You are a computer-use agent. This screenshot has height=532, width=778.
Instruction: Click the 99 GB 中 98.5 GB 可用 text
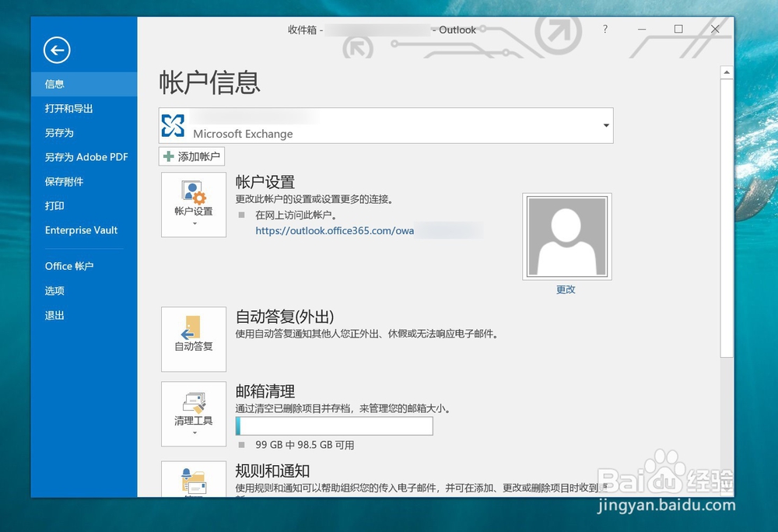305,445
